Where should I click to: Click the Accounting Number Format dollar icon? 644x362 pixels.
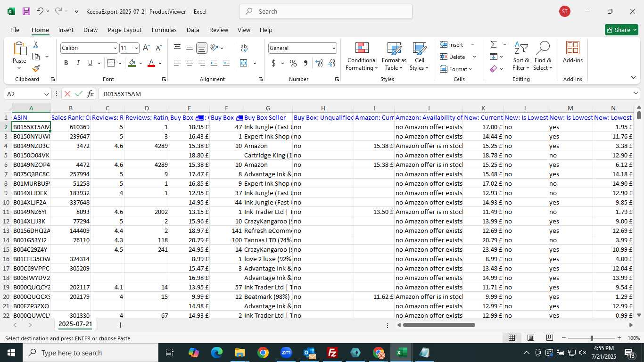(x=273, y=63)
